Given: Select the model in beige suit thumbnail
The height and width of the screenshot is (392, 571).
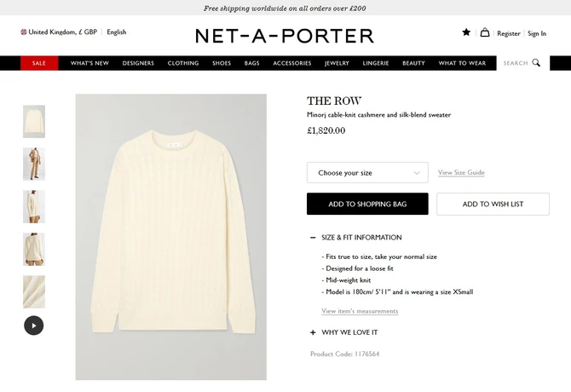Looking at the screenshot, I should click(x=34, y=164).
